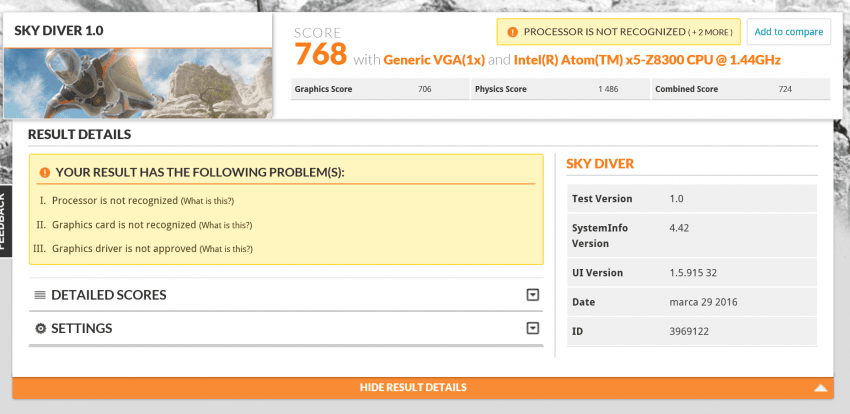Image resolution: width=850 pixels, height=414 pixels.
Task: Click the Generic VGA(1x) link
Action: (434, 60)
